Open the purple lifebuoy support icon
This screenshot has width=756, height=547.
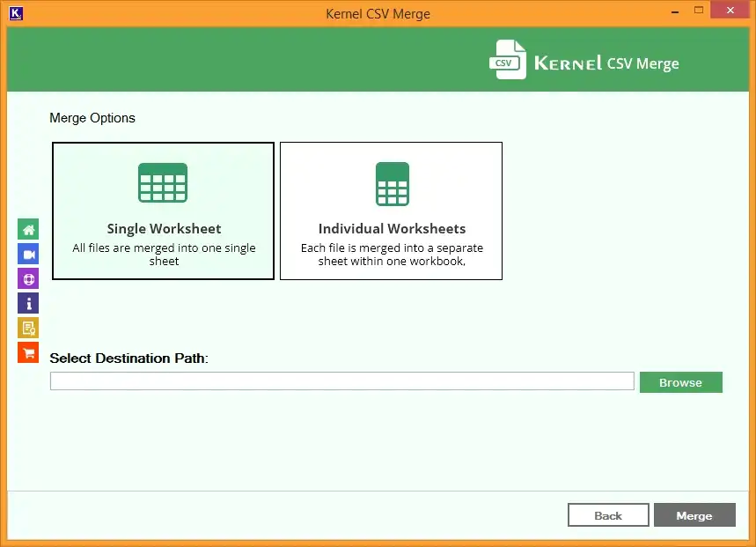(28, 279)
